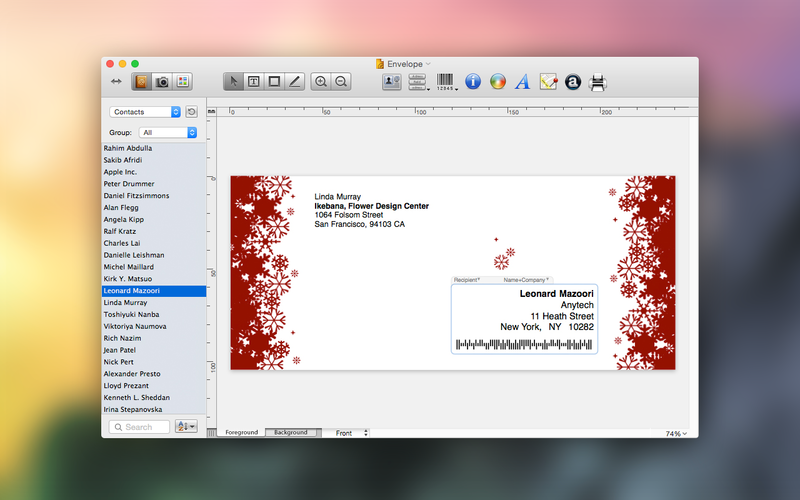Insert a barcode from toolbar

click(x=445, y=82)
